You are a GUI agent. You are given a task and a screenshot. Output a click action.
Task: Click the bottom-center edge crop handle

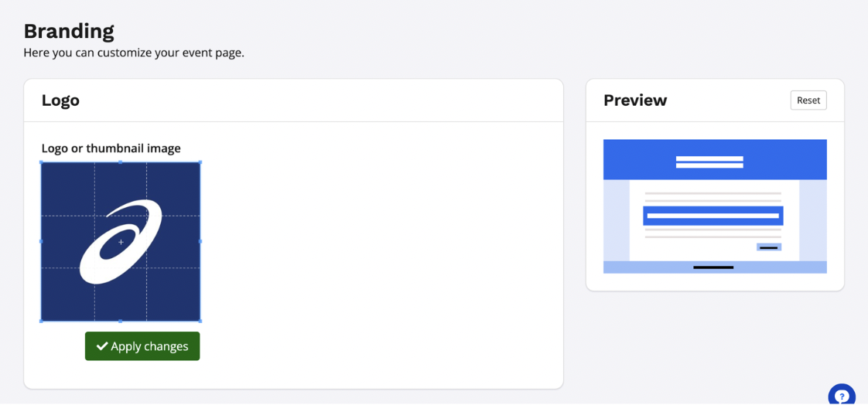point(121,321)
